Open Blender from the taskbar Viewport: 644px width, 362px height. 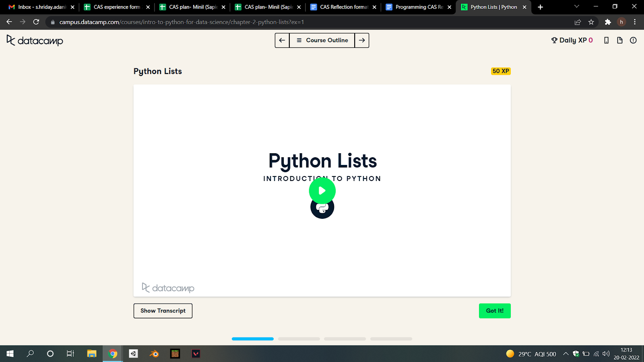click(154, 354)
